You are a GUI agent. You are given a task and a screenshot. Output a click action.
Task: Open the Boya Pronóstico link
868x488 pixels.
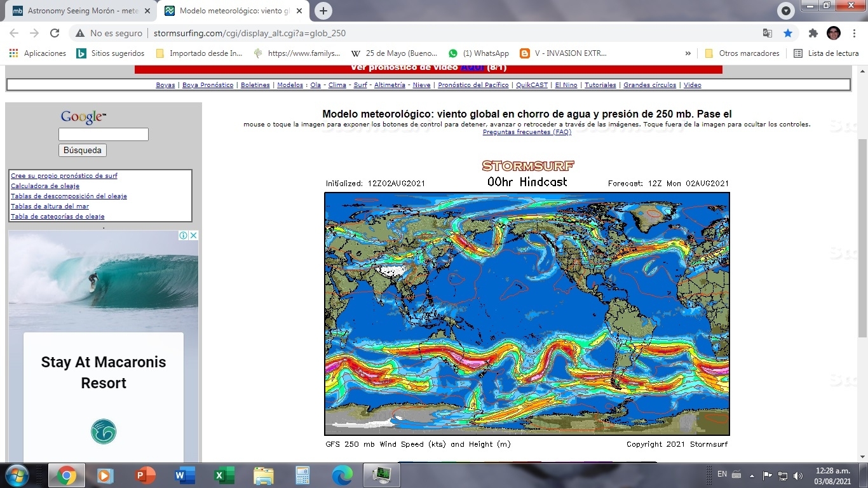[x=208, y=85]
